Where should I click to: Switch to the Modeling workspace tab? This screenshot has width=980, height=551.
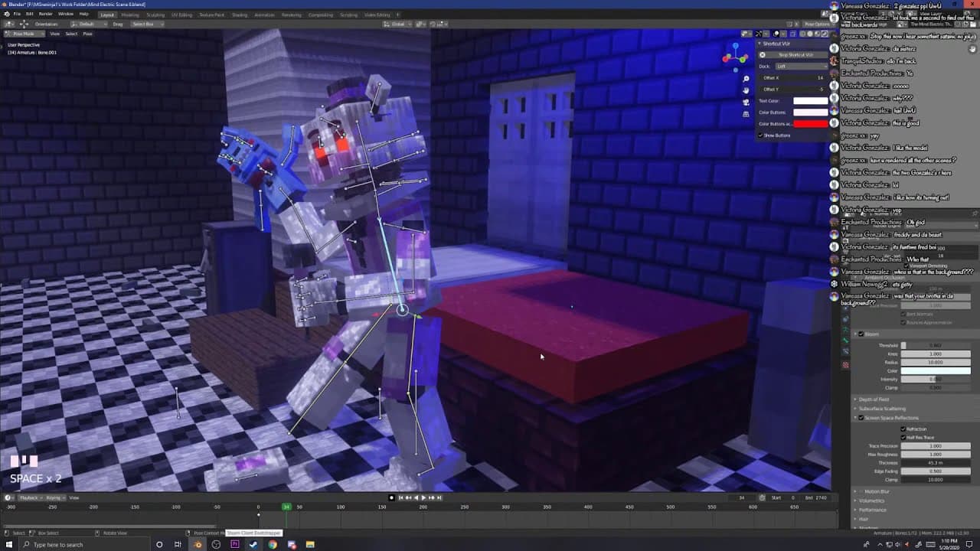130,15
